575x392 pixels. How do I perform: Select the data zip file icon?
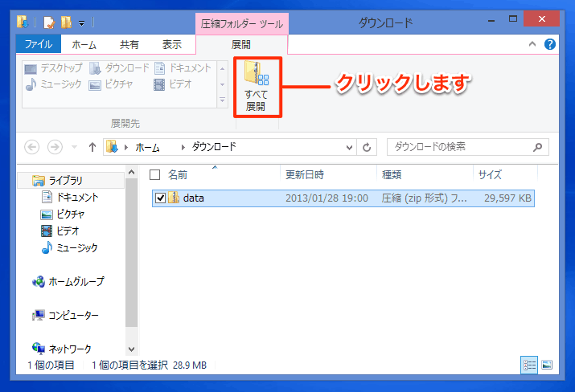coord(174,198)
